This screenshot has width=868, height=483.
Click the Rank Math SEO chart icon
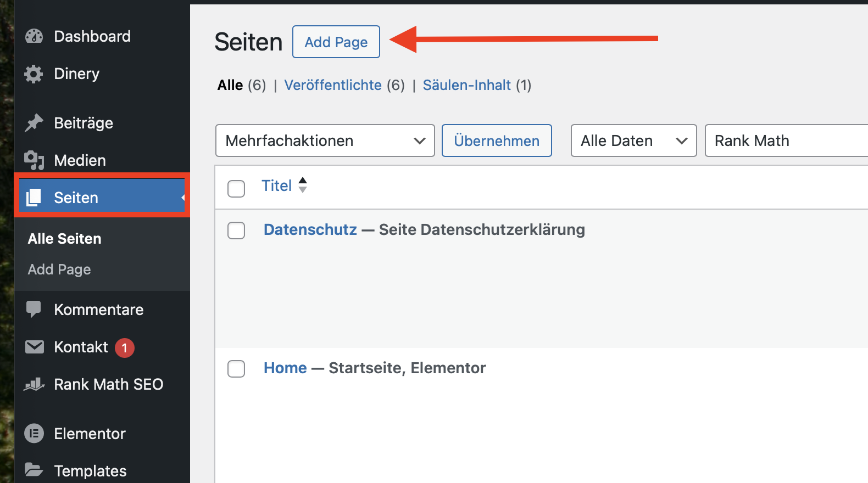point(34,384)
